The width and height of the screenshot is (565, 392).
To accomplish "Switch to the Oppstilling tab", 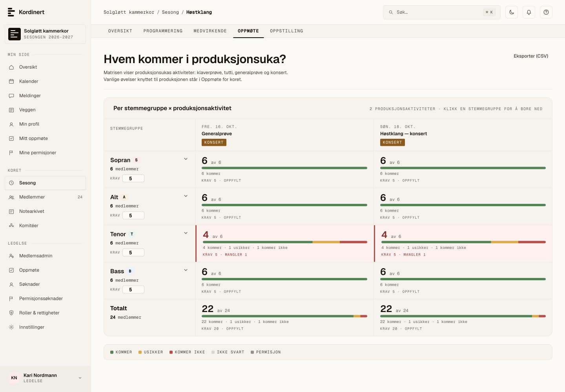I will coord(286,31).
